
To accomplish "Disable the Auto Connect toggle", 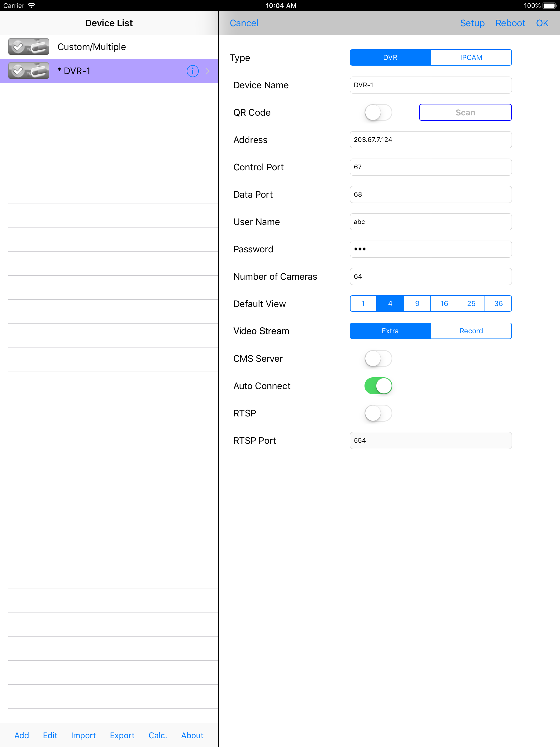I will [378, 386].
